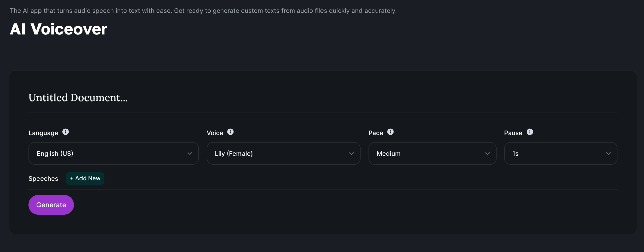644x252 pixels.
Task: Open the 1s pause dropdown
Action: [560, 154]
